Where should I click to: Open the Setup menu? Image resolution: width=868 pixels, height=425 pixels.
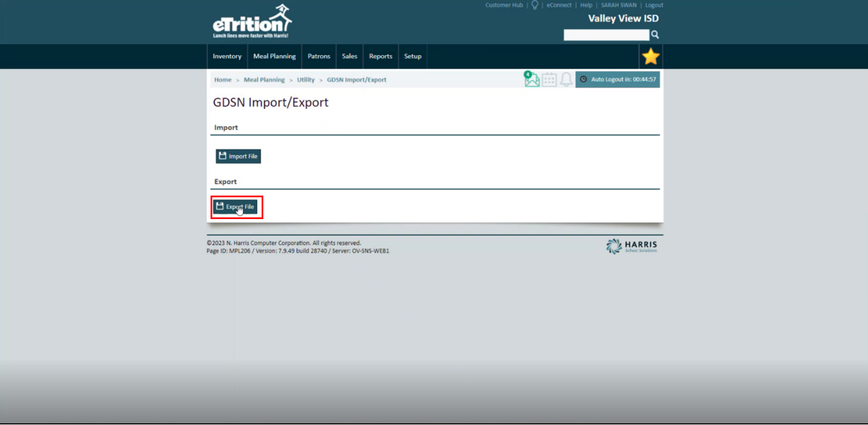[412, 56]
